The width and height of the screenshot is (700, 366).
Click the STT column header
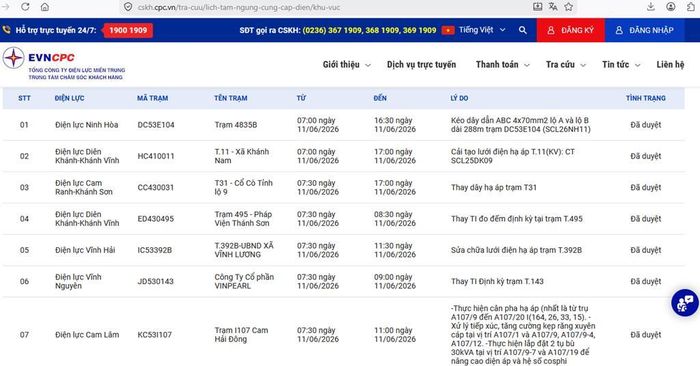coord(25,98)
